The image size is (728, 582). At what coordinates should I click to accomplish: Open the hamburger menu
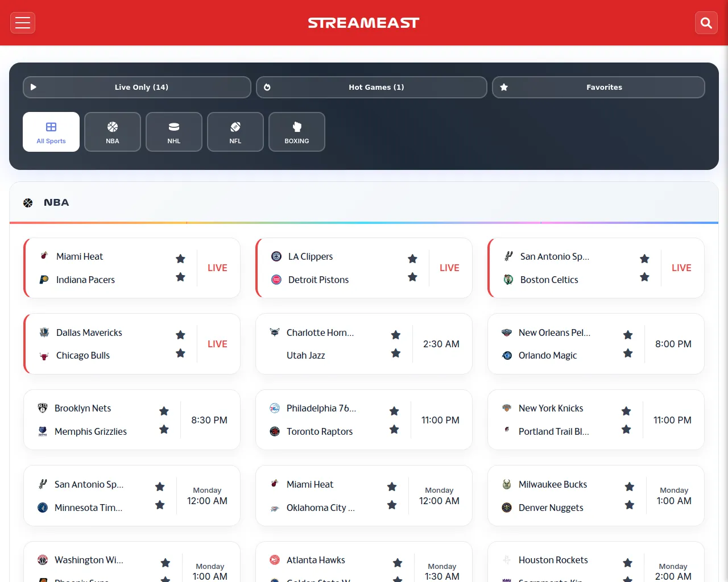point(23,23)
